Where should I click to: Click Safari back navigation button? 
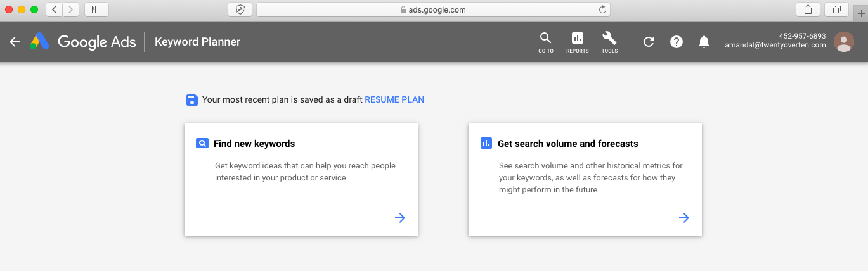(55, 9)
